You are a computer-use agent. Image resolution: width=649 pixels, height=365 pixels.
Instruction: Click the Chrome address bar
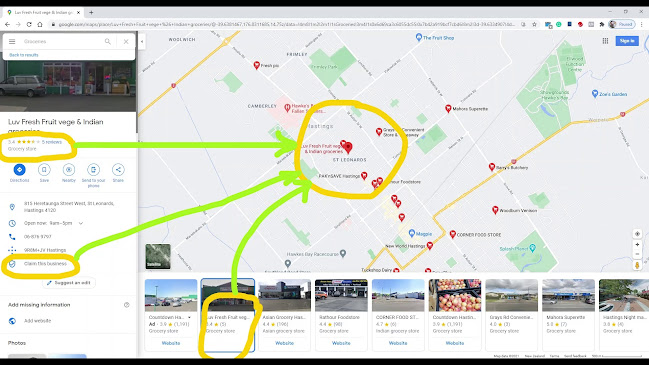coord(286,24)
